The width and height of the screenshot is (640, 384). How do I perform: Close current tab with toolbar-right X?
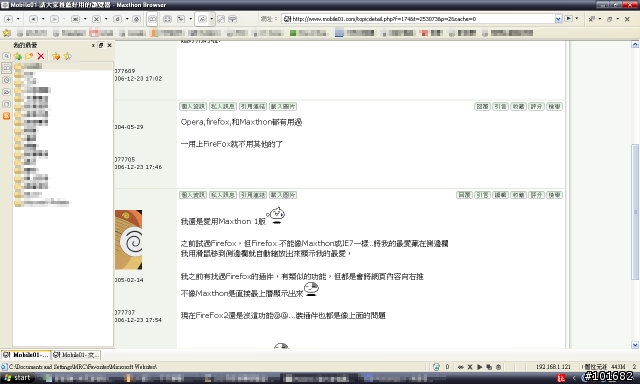(x=627, y=19)
